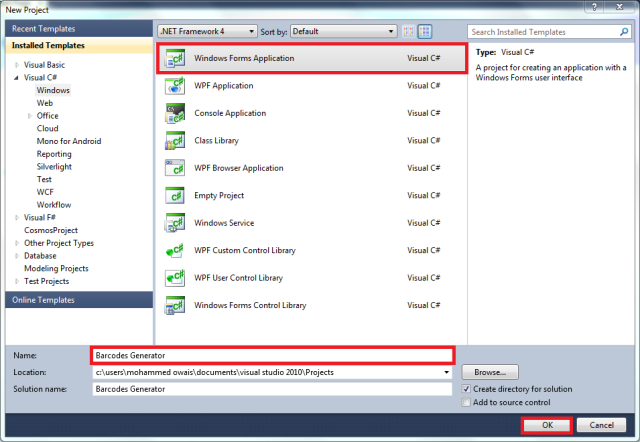Image resolution: width=640 pixels, height=442 pixels.
Task: Open the .NET Framework 4 dropdown
Action: tap(207, 31)
